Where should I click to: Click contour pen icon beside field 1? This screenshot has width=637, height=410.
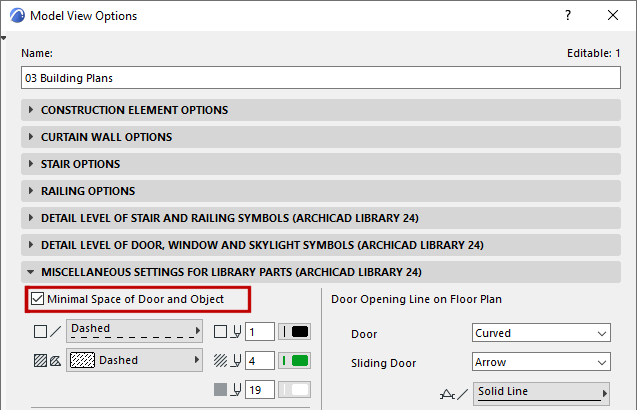[x=220, y=332]
